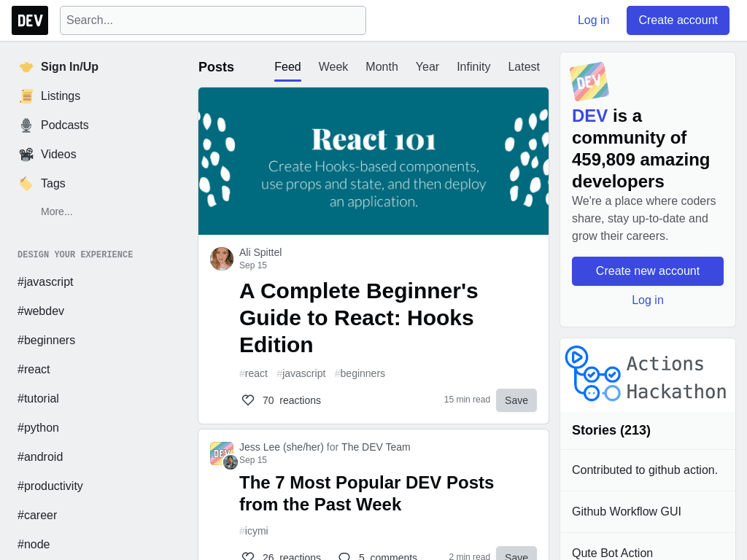Open Videos in the left sidebar
The image size is (747, 560).
(58, 155)
